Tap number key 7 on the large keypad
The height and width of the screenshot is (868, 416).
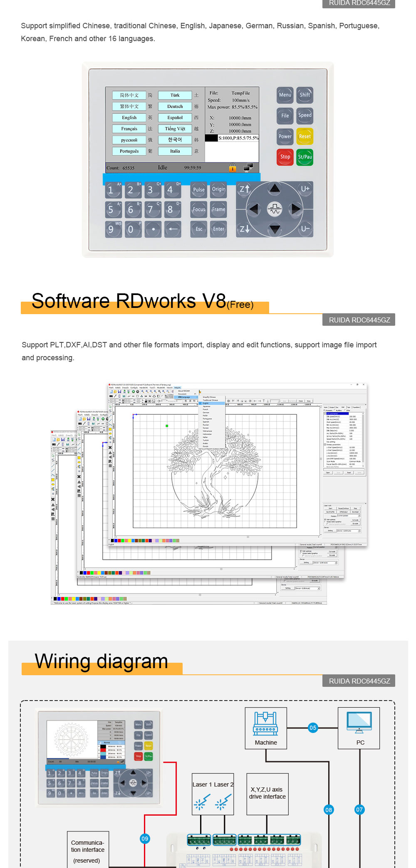[153, 210]
